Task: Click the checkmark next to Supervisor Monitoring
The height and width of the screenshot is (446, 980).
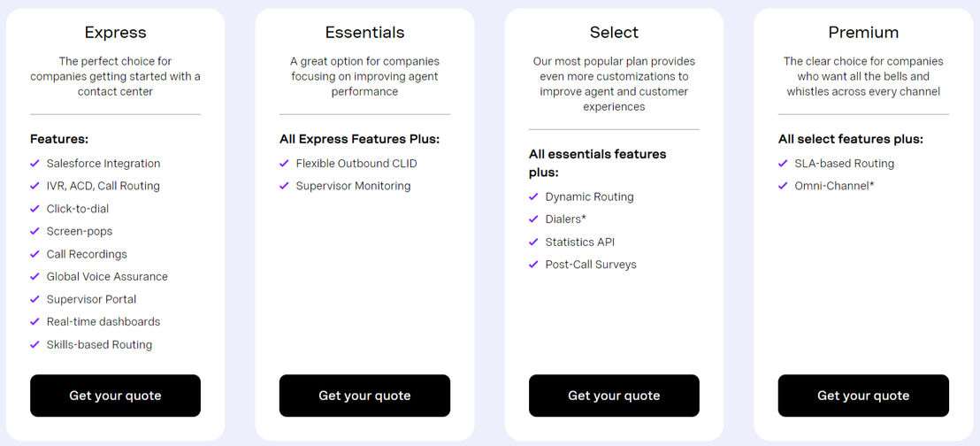Action: [x=285, y=186]
